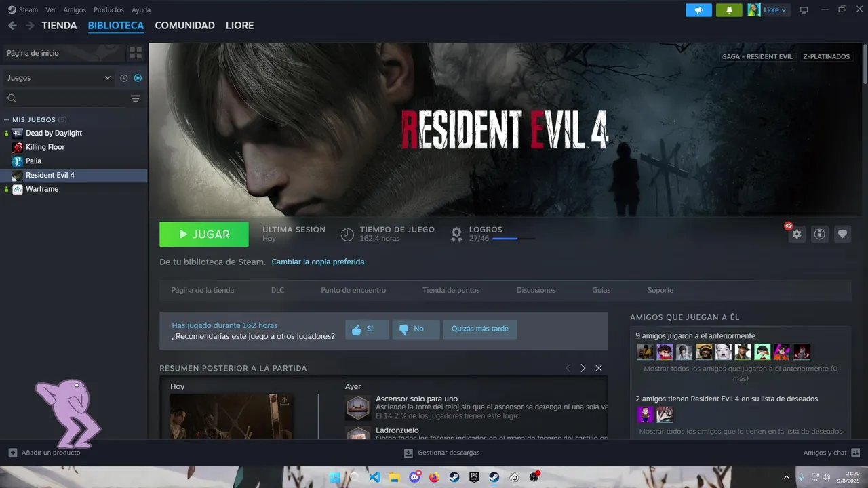Open collections grid view icon
Screen dimensions: 868x488
click(x=136, y=53)
